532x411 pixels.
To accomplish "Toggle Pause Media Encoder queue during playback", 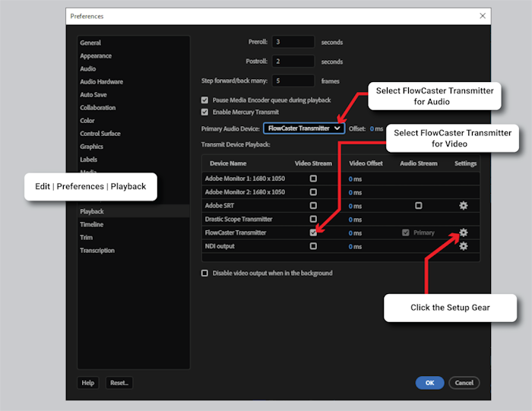I will click(x=204, y=100).
